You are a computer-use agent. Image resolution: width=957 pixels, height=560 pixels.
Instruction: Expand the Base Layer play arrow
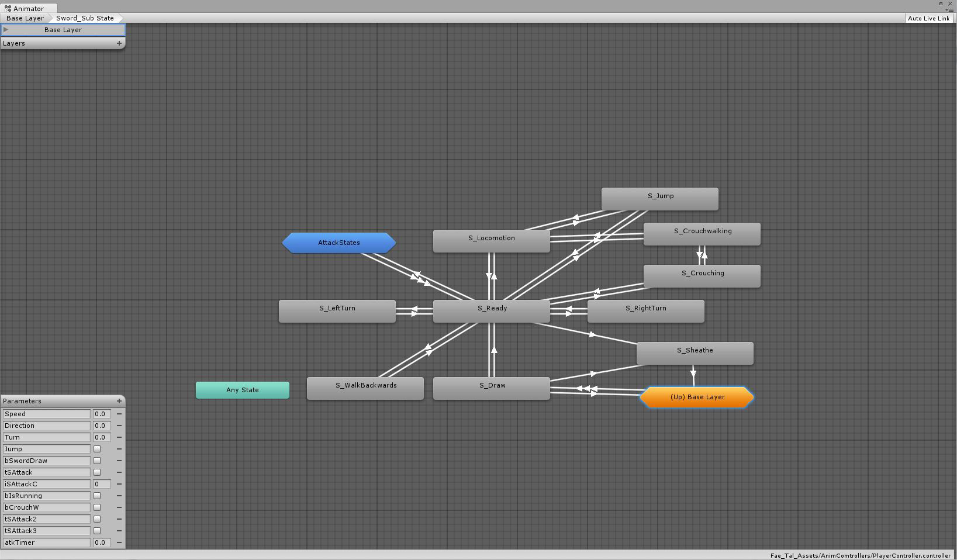tap(6, 29)
